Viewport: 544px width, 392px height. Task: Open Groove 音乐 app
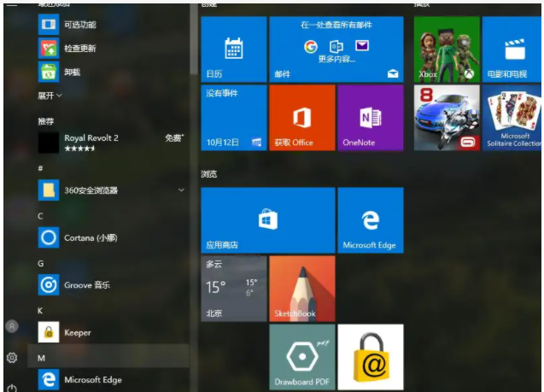pyautogui.click(x=111, y=285)
